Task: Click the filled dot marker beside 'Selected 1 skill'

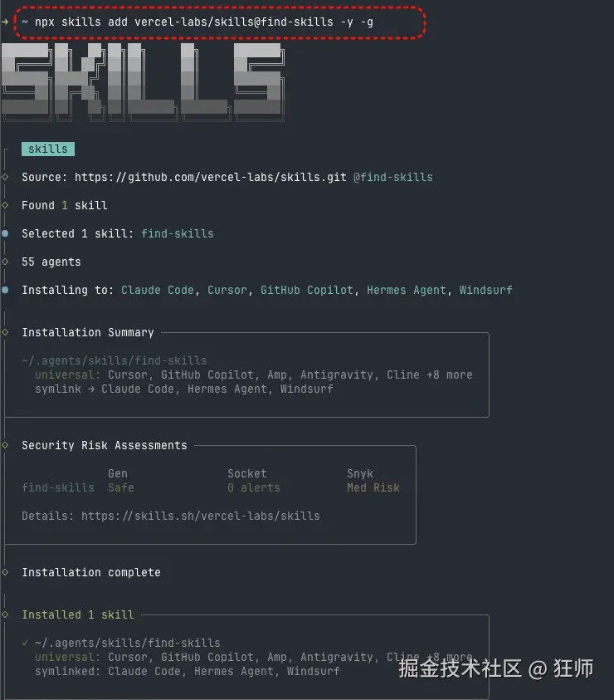Action: (x=5, y=233)
